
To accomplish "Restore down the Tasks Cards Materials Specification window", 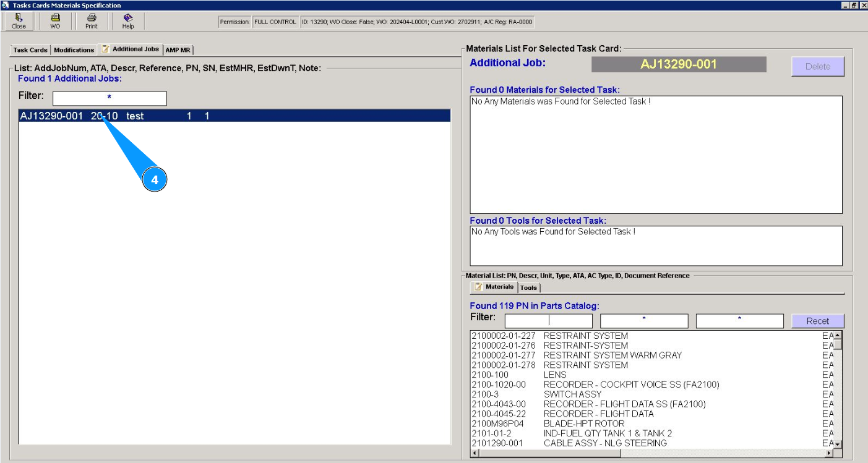I will coord(854,5).
